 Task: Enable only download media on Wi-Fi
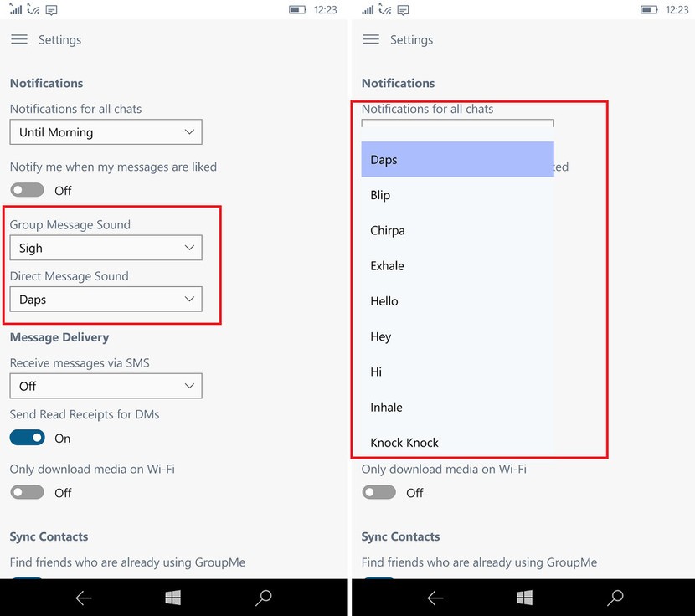point(27,492)
